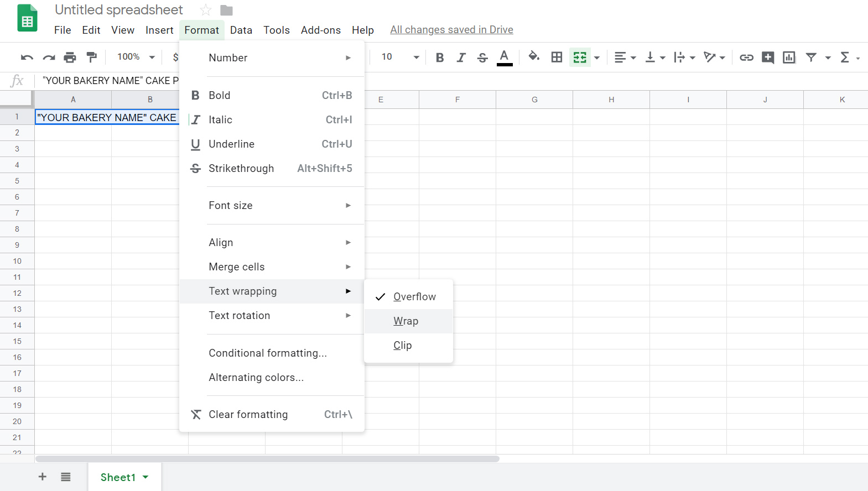Expand the Merge cells submenu
The image size is (868, 491).
tap(272, 267)
